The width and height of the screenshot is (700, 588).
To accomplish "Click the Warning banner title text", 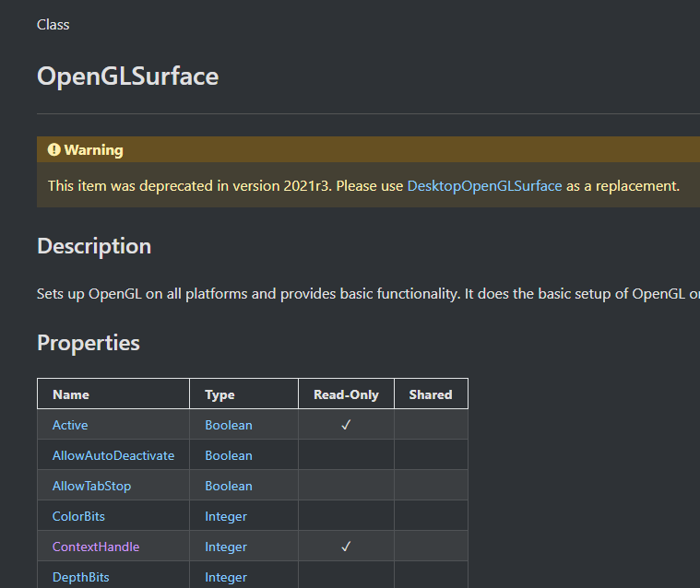I will click(x=94, y=150).
